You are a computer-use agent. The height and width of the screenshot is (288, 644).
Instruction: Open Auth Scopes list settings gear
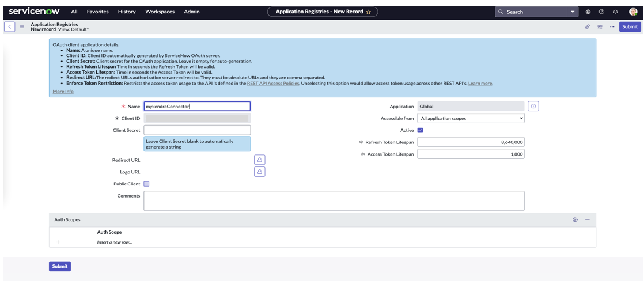(575, 220)
